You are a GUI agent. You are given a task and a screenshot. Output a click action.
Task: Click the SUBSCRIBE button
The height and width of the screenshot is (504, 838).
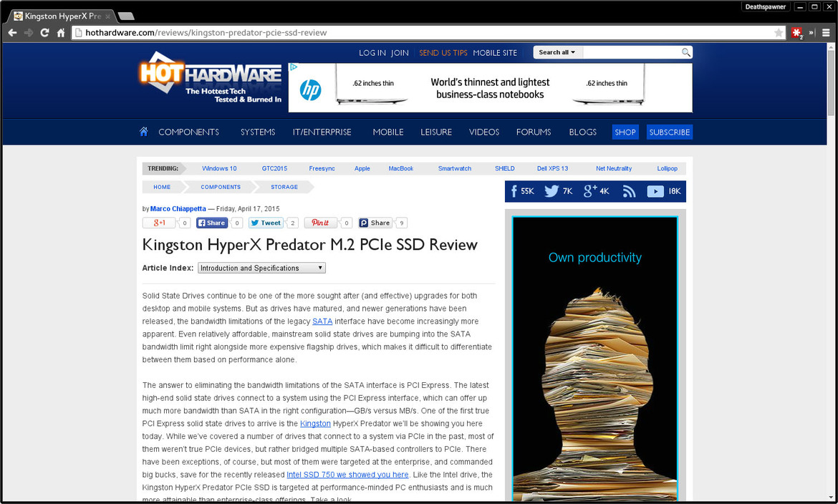point(670,132)
